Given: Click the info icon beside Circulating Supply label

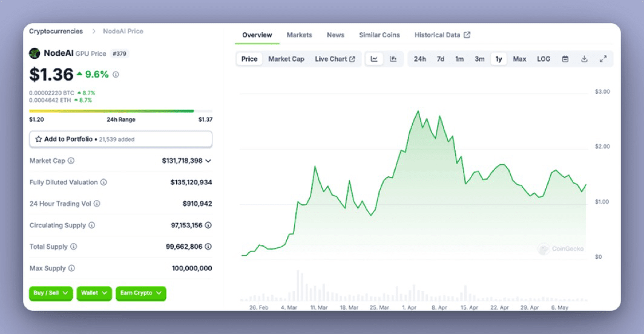Looking at the screenshot, I should click(91, 225).
